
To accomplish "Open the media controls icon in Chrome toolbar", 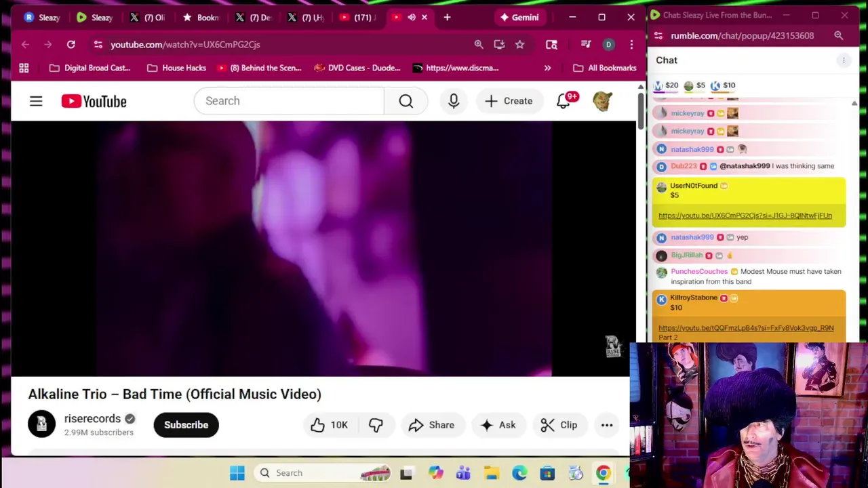I will 586,44.
